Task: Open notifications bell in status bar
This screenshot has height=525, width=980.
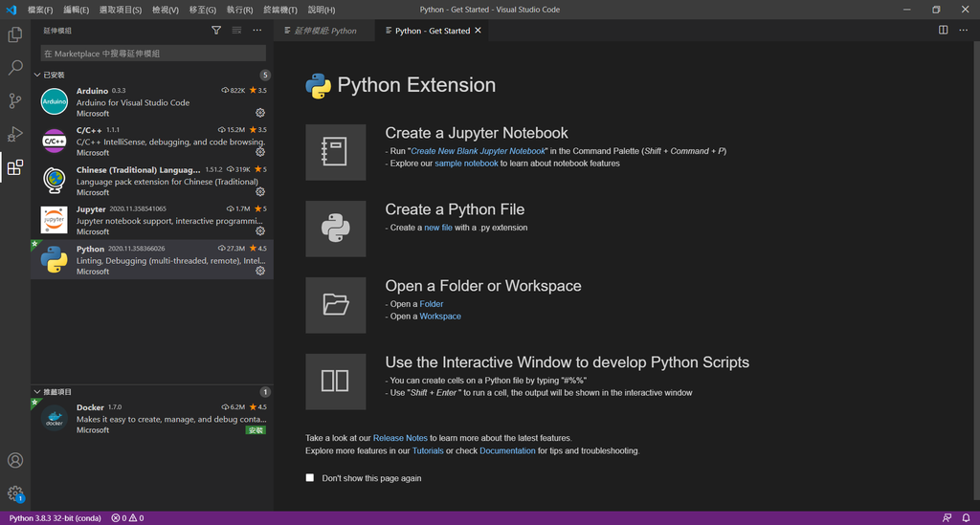Action: (x=967, y=518)
